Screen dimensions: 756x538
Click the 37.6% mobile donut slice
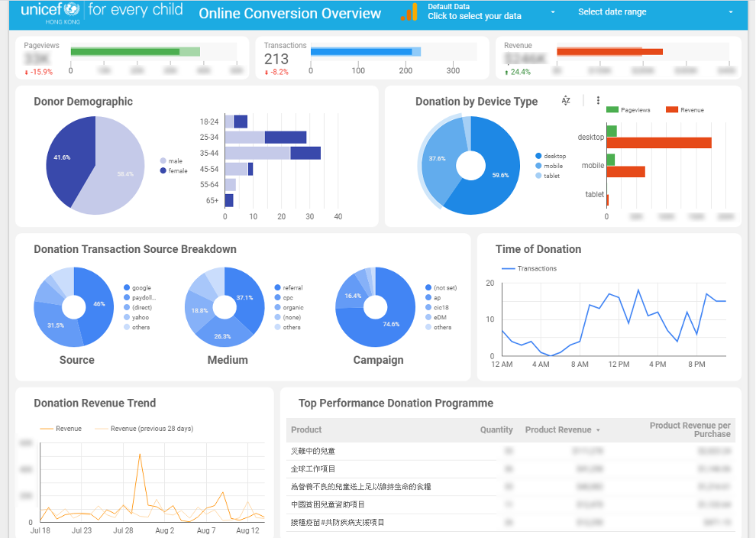[438, 159]
